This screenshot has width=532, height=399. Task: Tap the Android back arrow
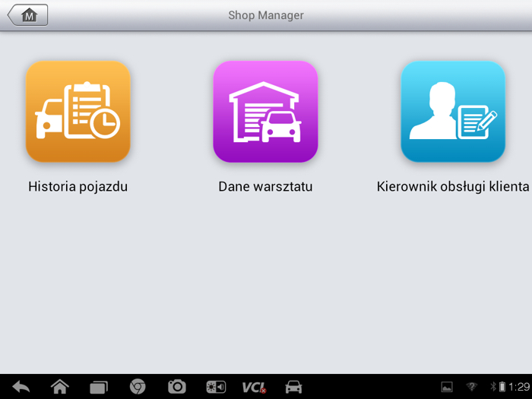pos(21,387)
